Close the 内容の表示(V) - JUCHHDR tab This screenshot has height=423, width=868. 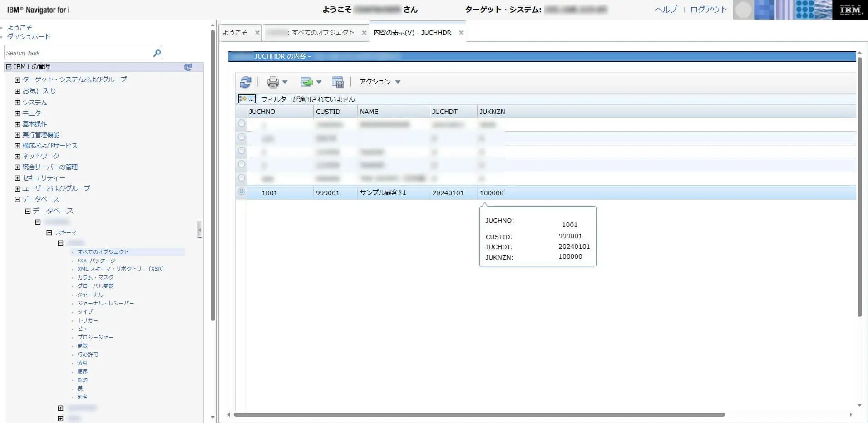pos(461,33)
